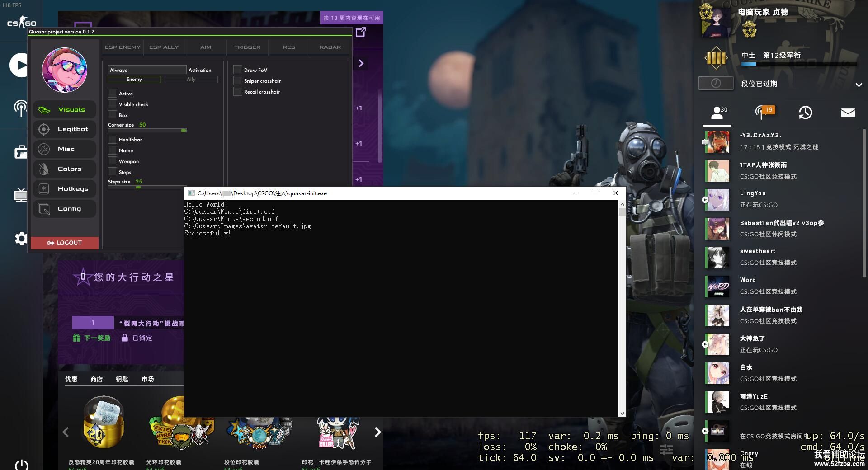Enable Sniper crosshair checkbox

pyautogui.click(x=238, y=80)
